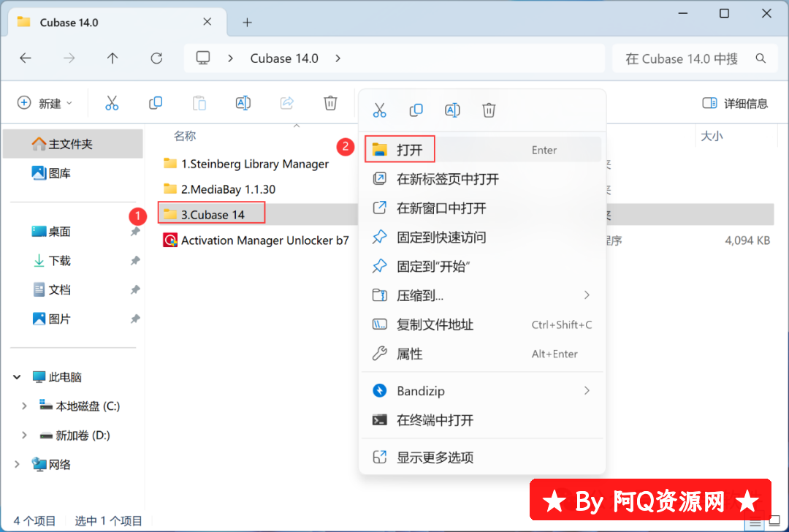Select 1.Steinberg Library Manager folder
The width and height of the screenshot is (789, 532).
(246, 164)
